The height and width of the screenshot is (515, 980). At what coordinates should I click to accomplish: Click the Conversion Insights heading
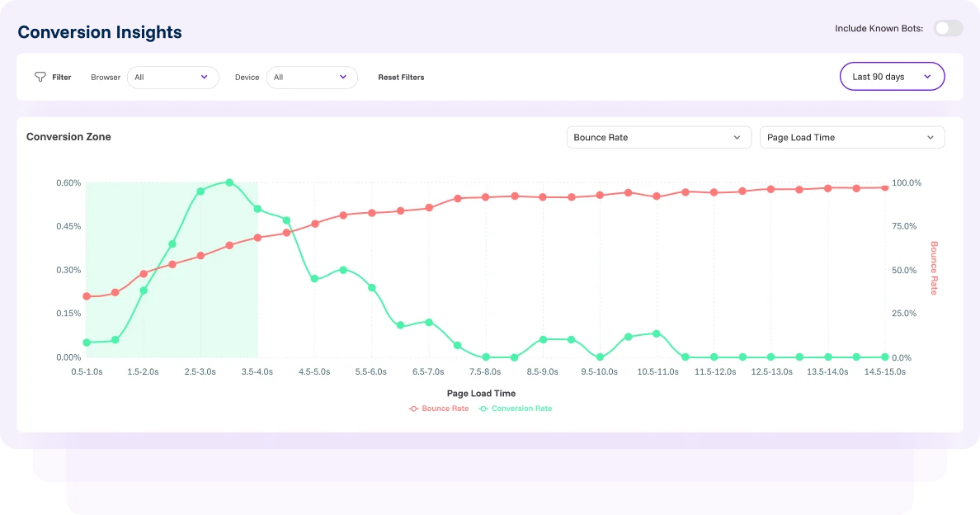100,32
